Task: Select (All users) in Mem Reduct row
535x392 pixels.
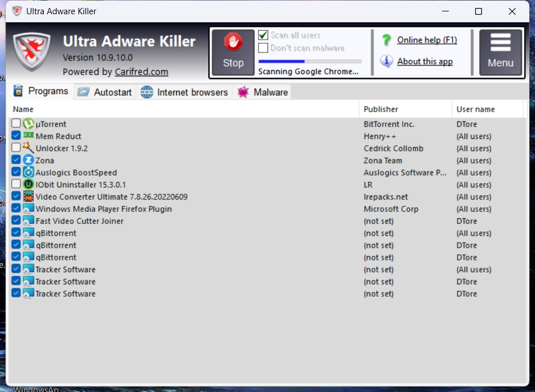Action: (474, 136)
